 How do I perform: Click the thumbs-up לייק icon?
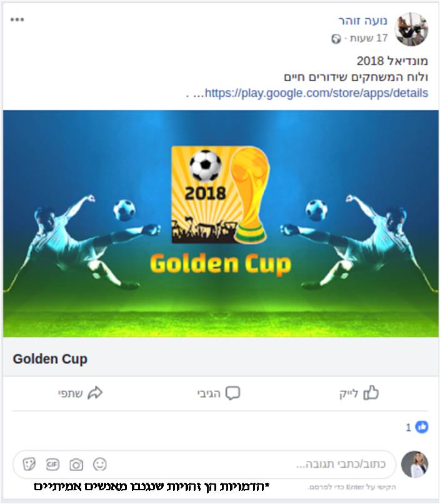point(371,392)
